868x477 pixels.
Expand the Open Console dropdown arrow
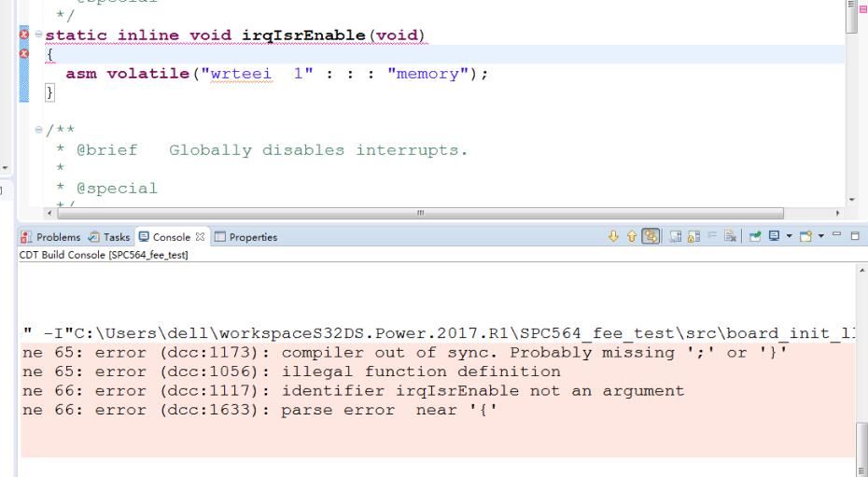coord(821,236)
